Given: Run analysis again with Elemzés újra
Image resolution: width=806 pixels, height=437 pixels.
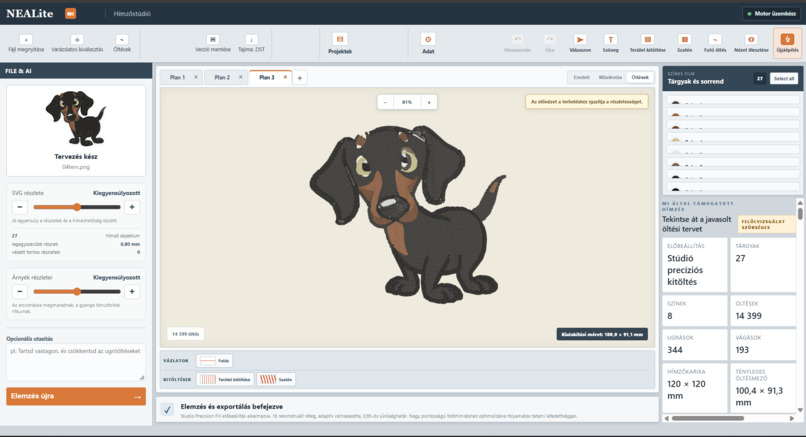Looking at the screenshot, I should 76,396.
